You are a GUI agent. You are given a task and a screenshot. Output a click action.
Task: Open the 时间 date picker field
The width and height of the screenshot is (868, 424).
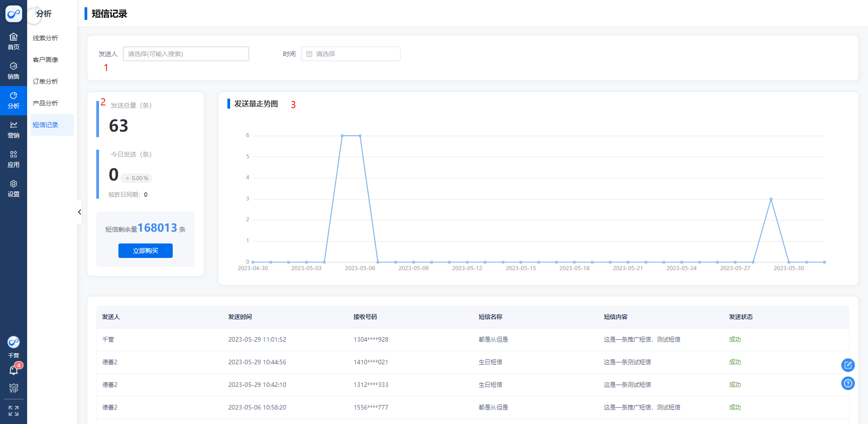pyautogui.click(x=351, y=54)
